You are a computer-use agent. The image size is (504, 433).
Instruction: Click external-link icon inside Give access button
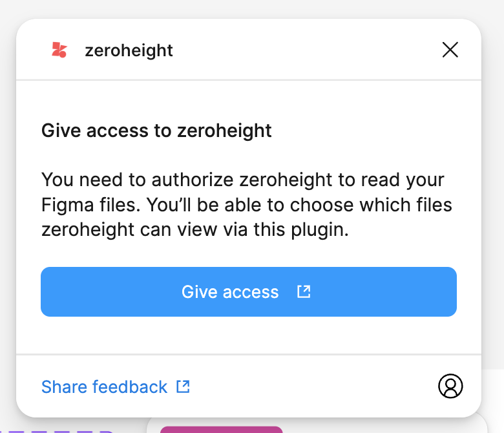304,291
